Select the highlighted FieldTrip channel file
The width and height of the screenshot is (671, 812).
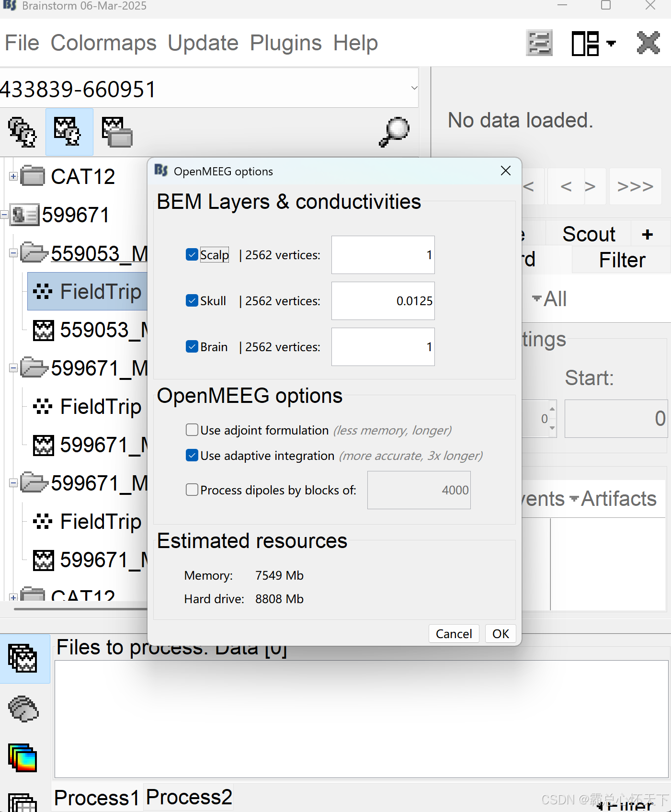click(88, 291)
